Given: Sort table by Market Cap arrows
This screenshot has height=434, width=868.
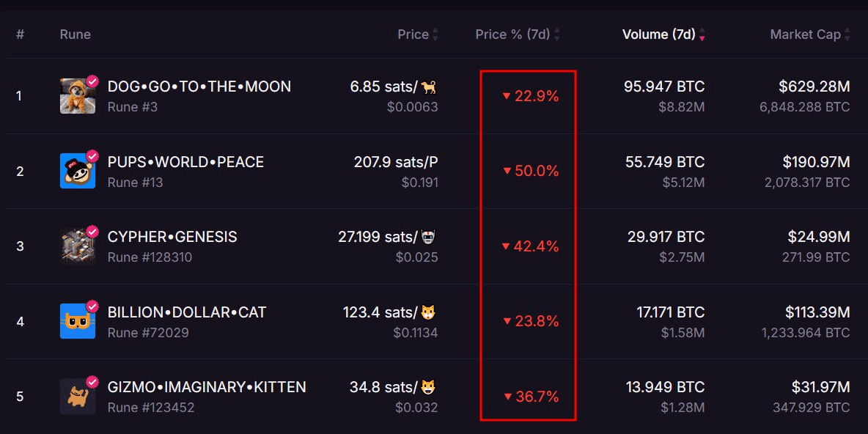Looking at the screenshot, I should (847, 35).
